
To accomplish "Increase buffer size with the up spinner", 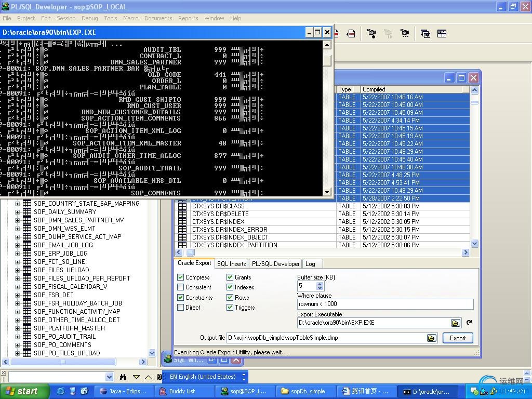I will (320, 284).
